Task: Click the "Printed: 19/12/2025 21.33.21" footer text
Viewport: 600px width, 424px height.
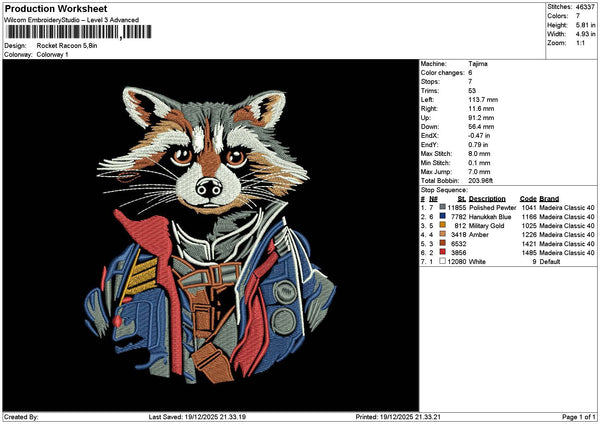Action: (398, 417)
